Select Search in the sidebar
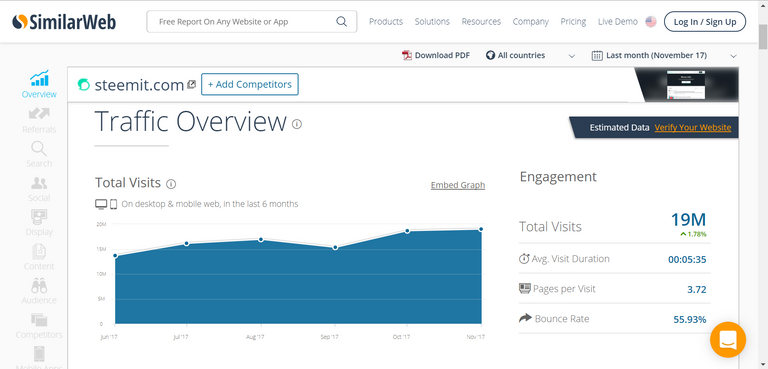This screenshot has width=768, height=369. coord(39,154)
